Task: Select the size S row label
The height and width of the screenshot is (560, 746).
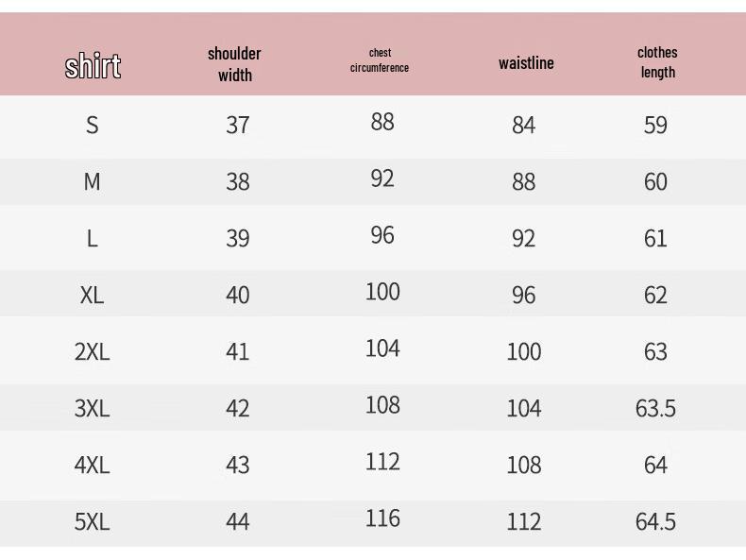Action: pyautogui.click(x=92, y=125)
